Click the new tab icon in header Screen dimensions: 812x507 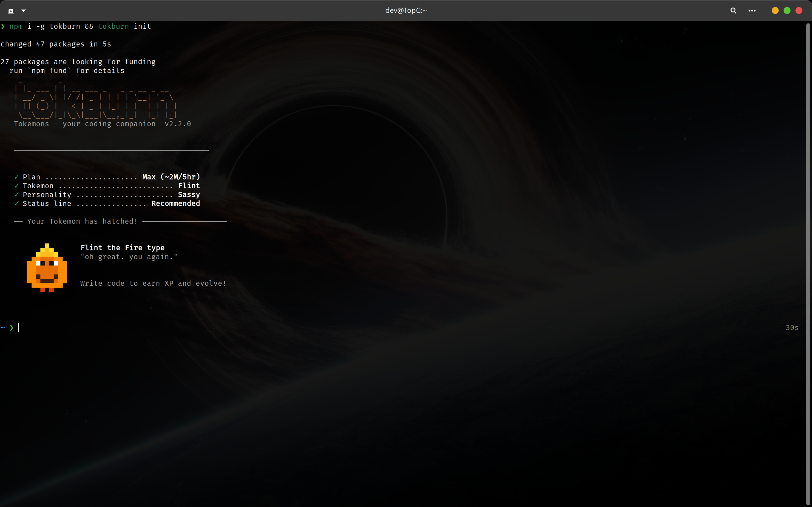click(11, 11)
